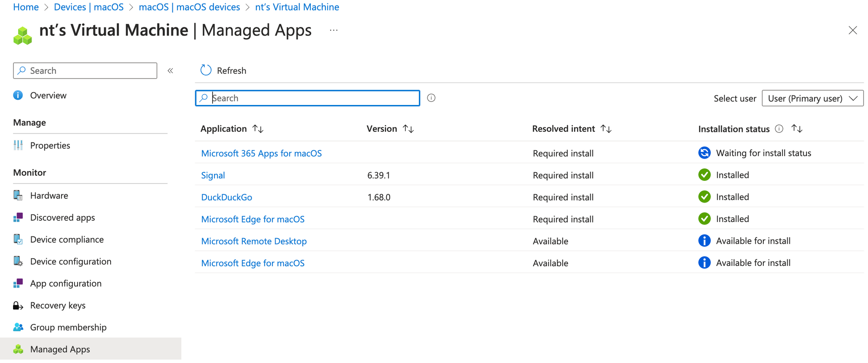This screenshot has height=363, width=868.
Task: Click the Refresh button label
Action: coord(231,71)
